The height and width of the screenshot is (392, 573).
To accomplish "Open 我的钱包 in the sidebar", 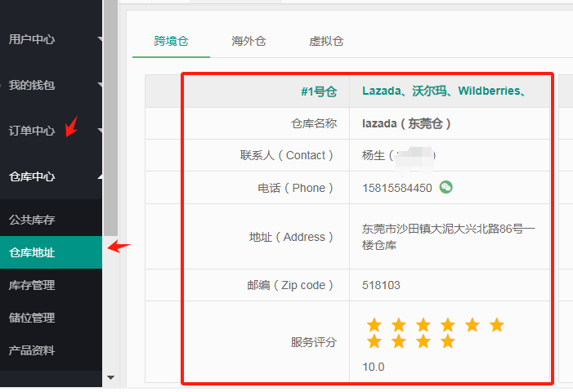I will tap(32, 85).
